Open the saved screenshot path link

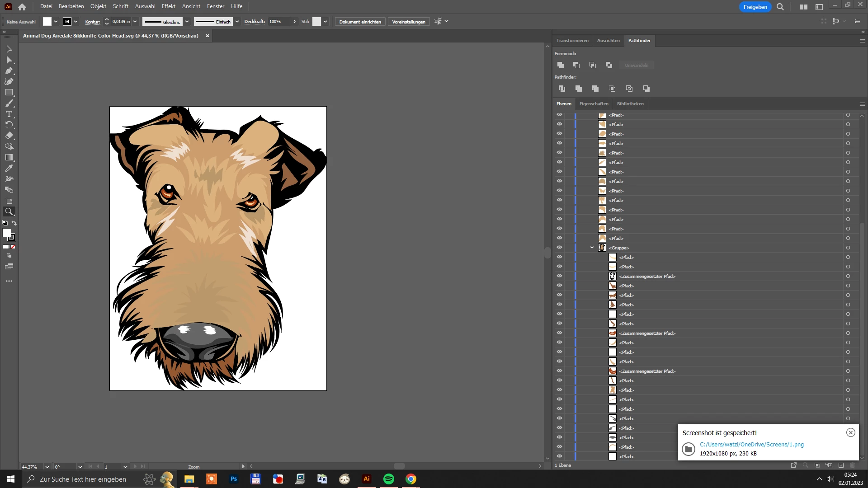[751, 445]
